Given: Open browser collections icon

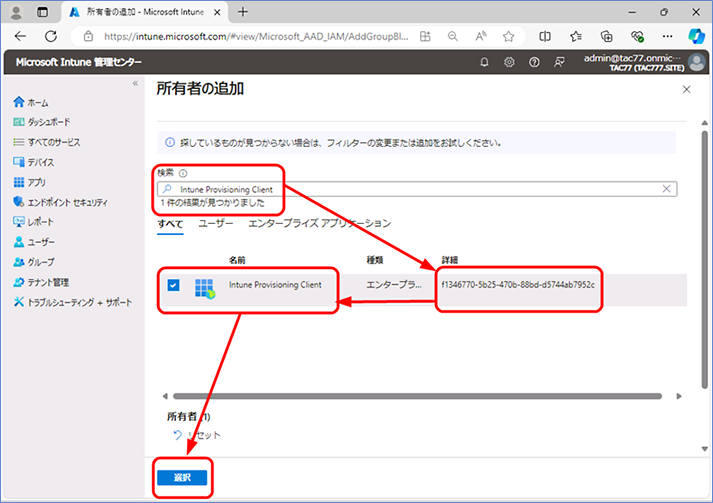Looking at the screenshot, I should (606, 36).
